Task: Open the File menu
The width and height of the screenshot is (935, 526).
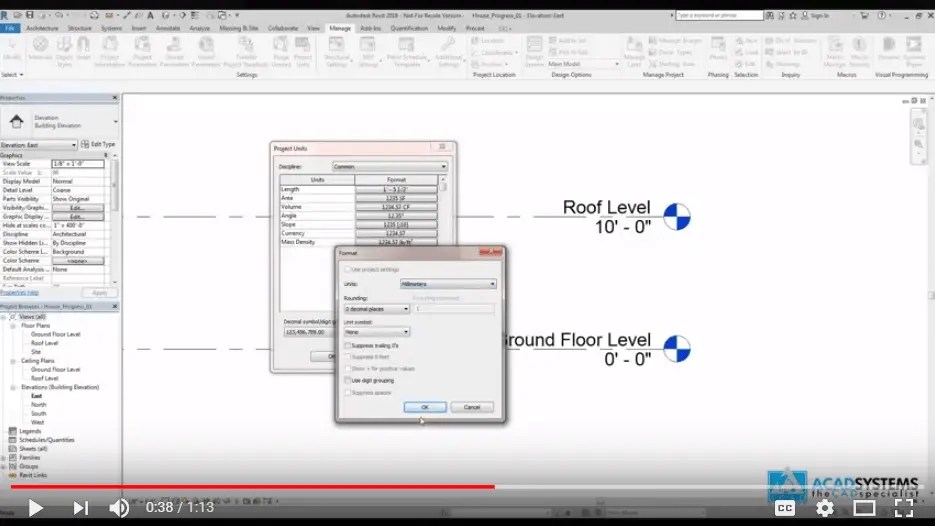Action: (x=10, y=28)
